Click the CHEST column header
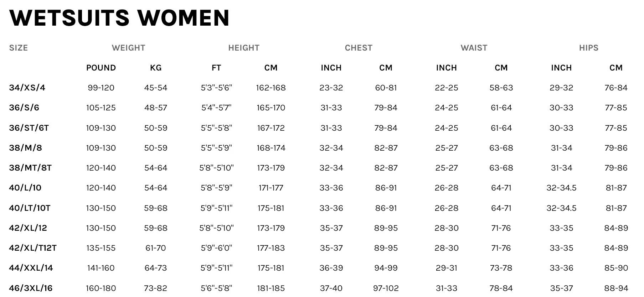This screenshot has height=297, width=644. (x=359, y=48)
